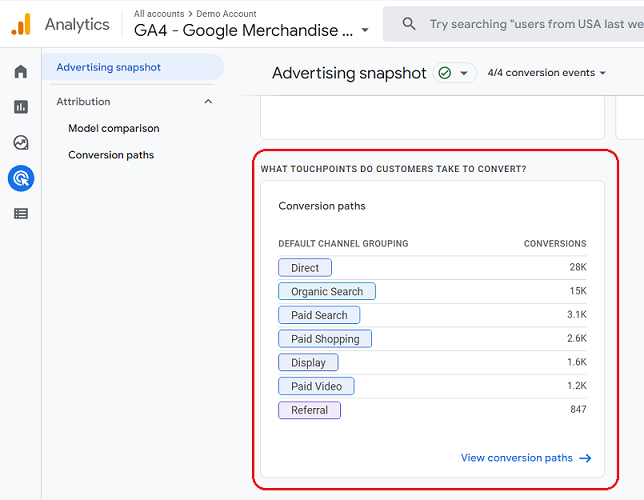
Task: Click the 1.2K conversions value
Action: pos(577,386)
